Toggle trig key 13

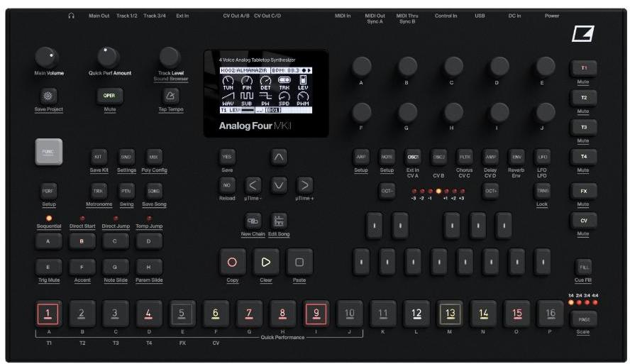450,314
